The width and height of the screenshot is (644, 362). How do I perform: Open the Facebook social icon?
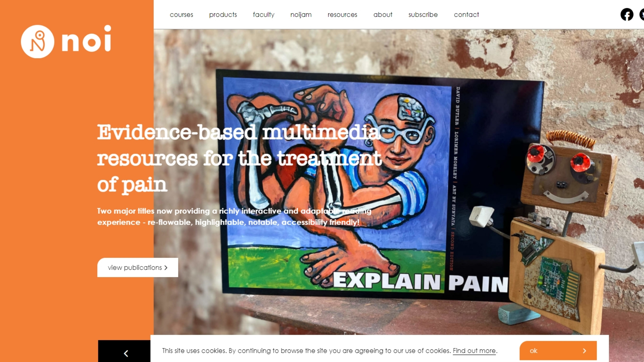(x=627, y=14)
